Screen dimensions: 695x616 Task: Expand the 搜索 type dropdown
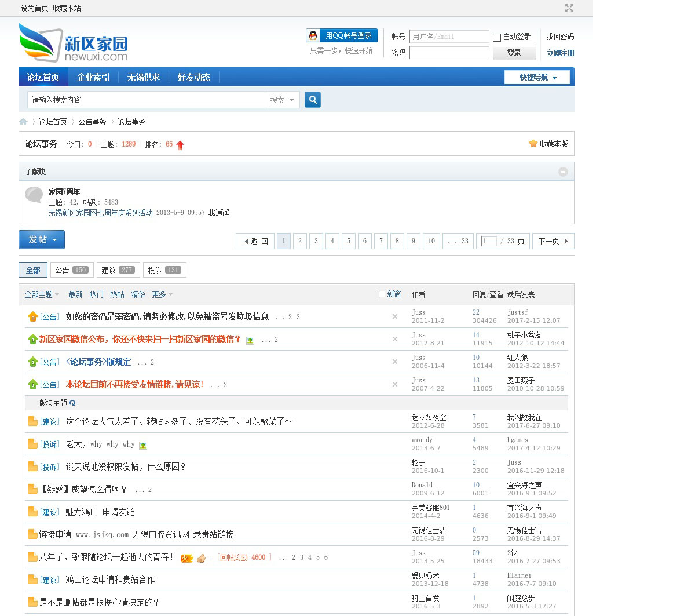282,100
